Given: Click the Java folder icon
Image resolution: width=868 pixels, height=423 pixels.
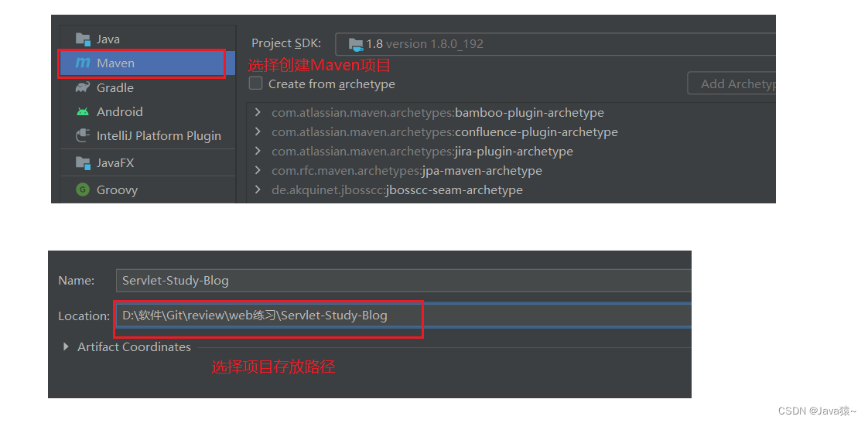Looking at the screenshot, I should pyautogui.click(x=83, y=39).
